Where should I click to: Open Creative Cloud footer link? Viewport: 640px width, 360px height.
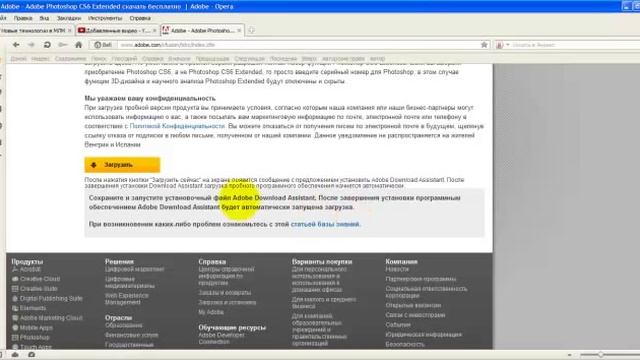click(x=40, y=279)
